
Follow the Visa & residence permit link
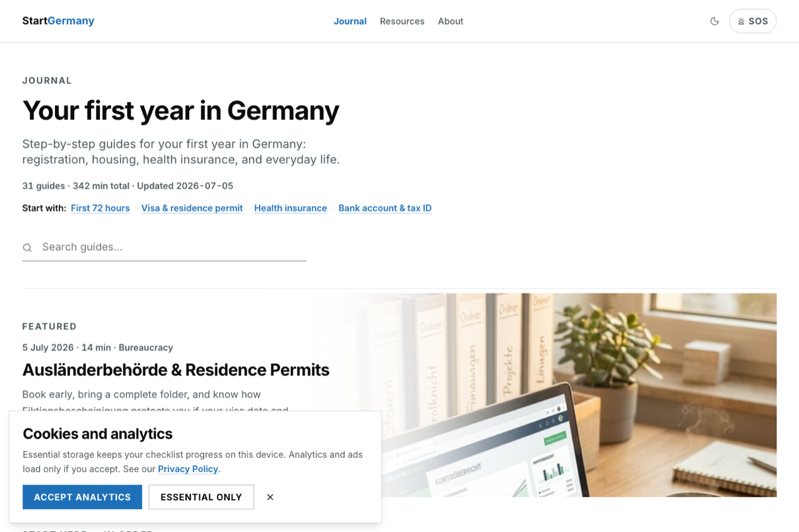(192, 208)
